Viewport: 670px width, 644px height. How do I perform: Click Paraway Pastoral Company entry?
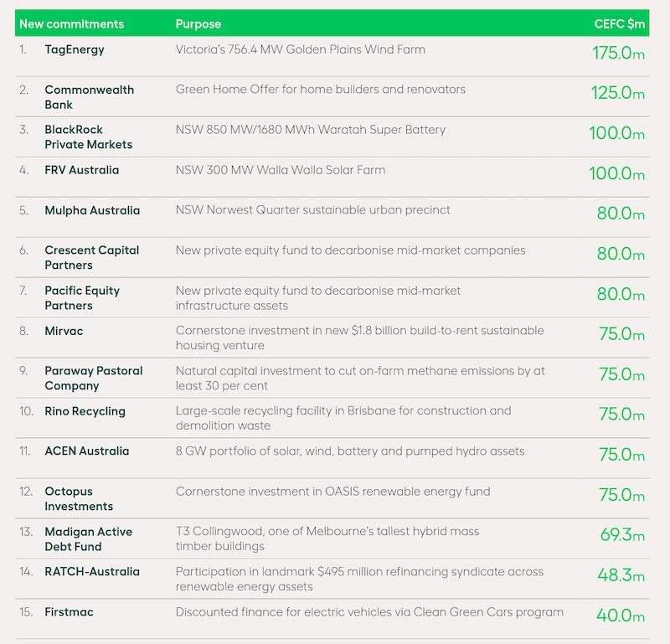(x=94, y=379)
